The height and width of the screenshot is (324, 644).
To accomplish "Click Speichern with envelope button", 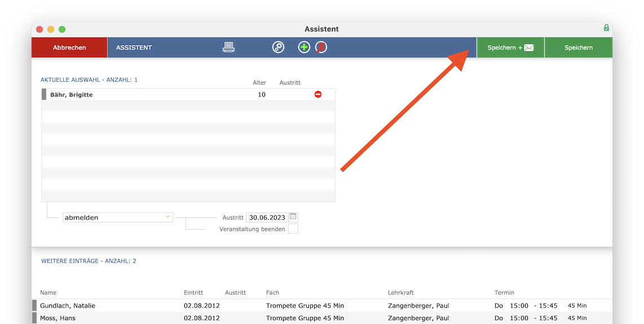I will [510, 47].
